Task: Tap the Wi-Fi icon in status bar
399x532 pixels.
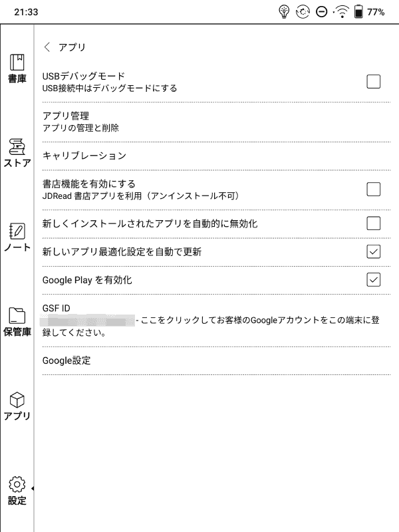Action: pos(340,11)
